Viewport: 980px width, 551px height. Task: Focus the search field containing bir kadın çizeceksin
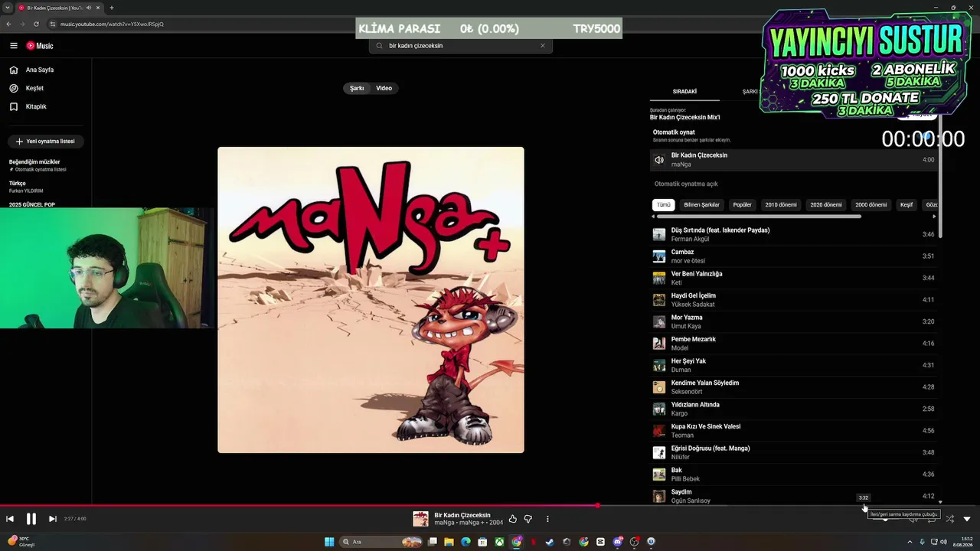tap(460, 46)
